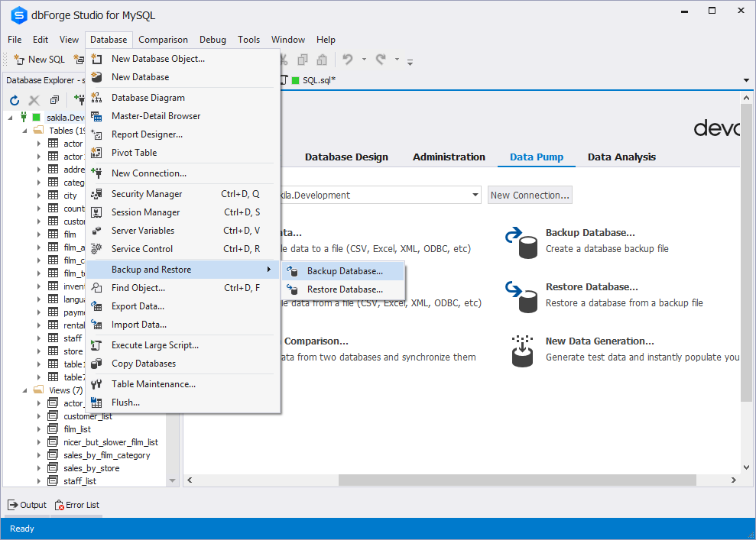The image size is (756, 540).
Task: Click the Refresh icon in Database Explorer
Action: [x=15, y=100]
